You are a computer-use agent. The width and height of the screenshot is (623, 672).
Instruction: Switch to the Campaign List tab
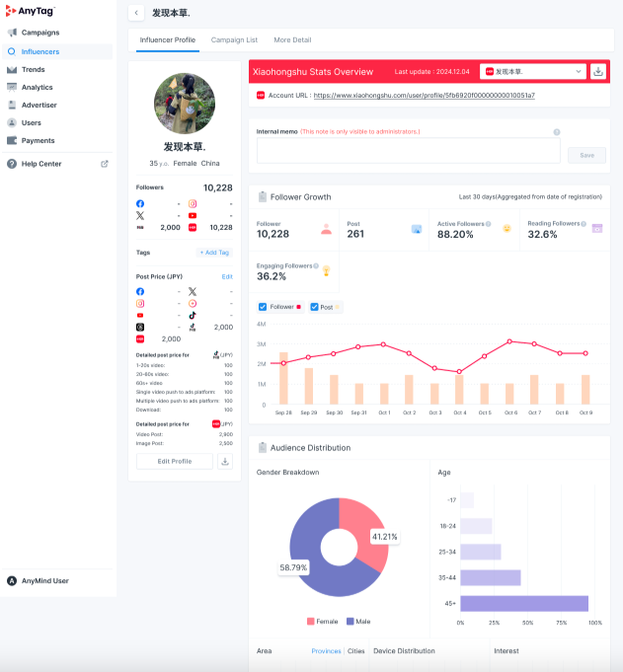tap(234, 40)
